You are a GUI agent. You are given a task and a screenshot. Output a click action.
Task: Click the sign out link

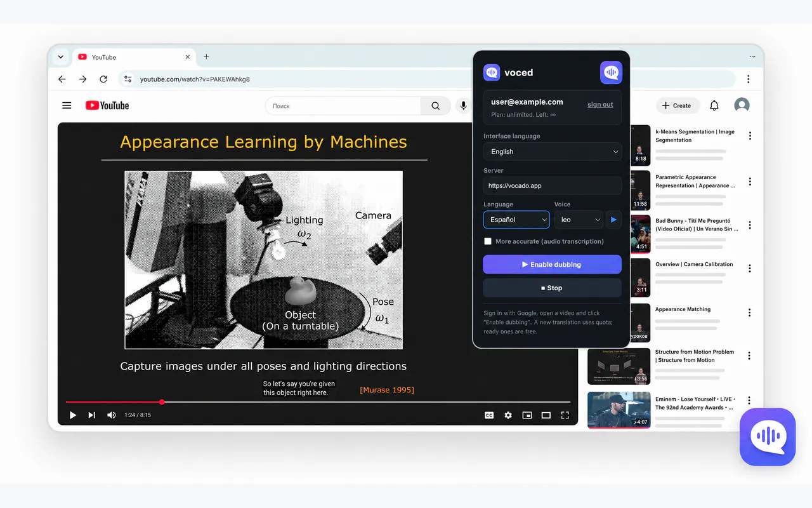coord(600,105)
